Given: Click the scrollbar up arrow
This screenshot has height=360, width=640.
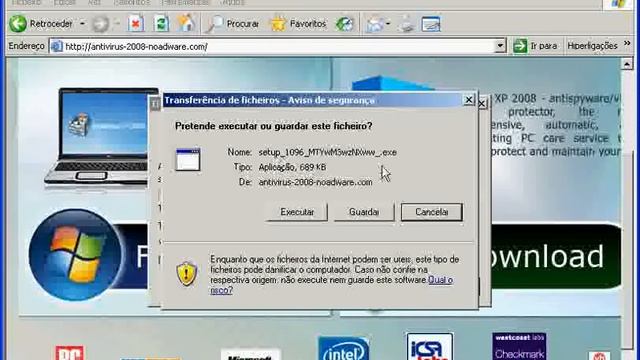Looking at the screenshot, I should 627,64.
